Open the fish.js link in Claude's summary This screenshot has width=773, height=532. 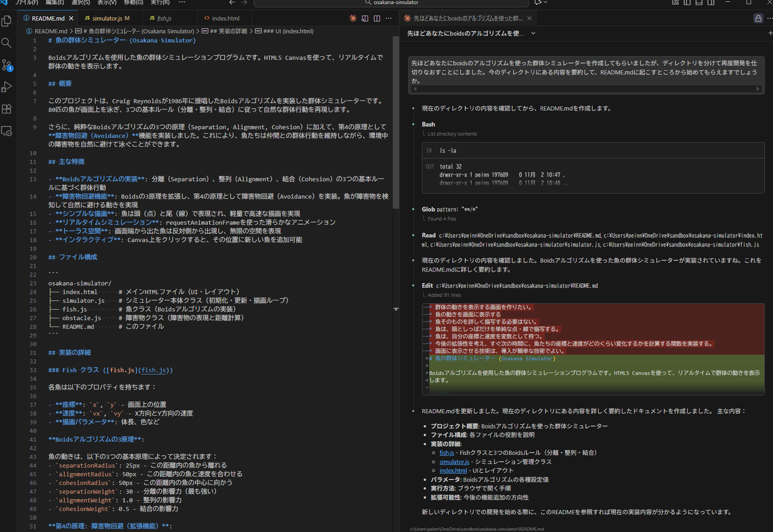click(447, 453)
